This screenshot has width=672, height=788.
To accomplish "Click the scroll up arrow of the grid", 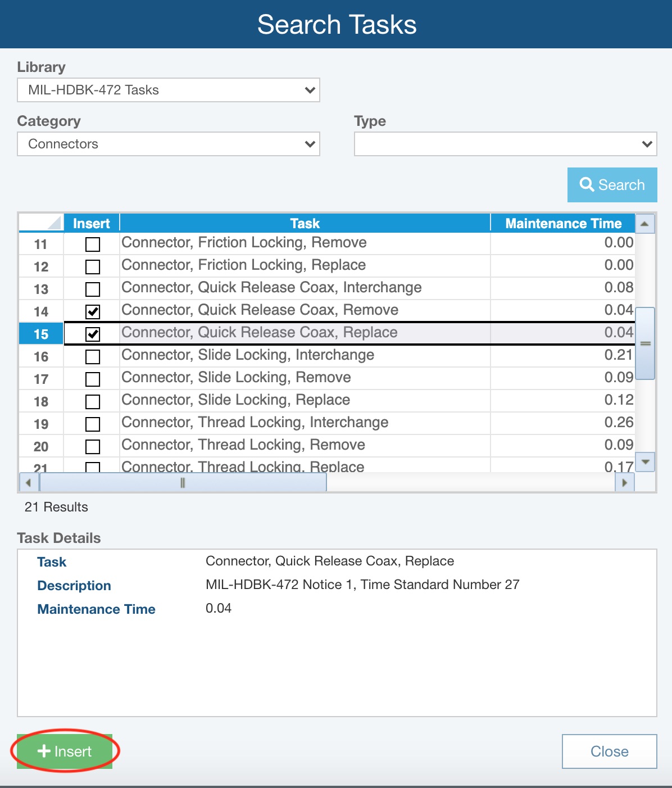I will [645, 224].
